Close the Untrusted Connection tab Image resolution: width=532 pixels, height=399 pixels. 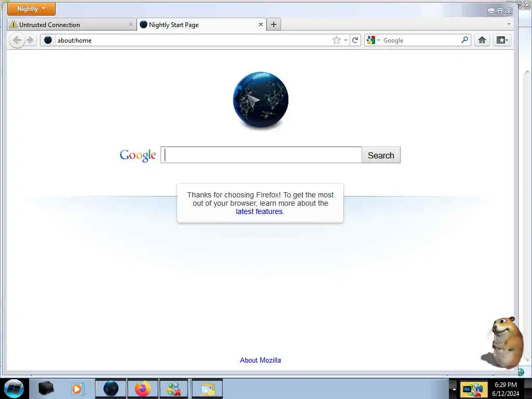(130, 24)
